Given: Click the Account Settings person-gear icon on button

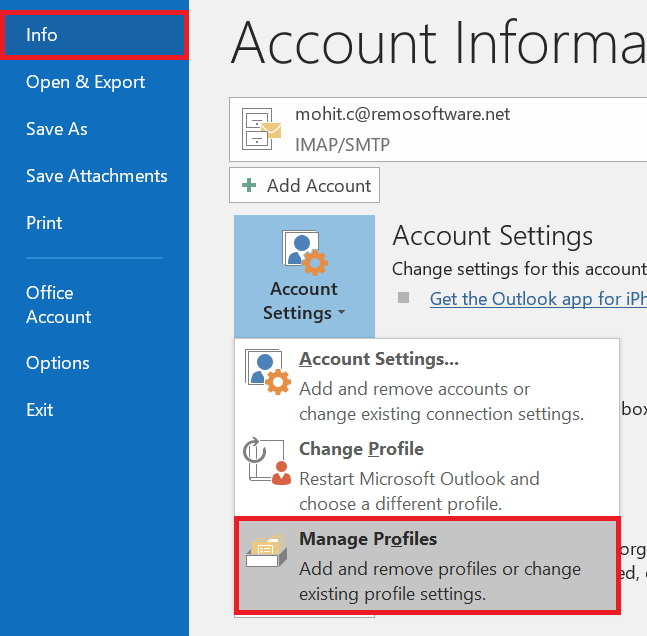Looking at the screenshot, I should 305,253.
